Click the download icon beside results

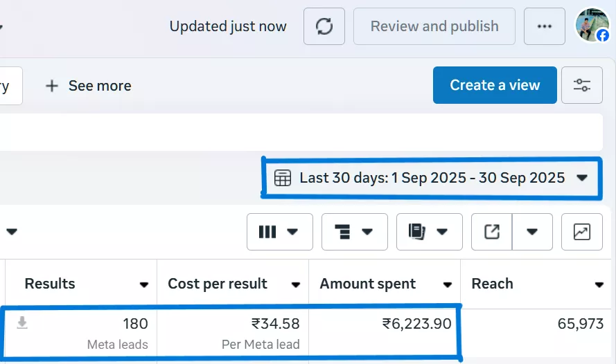[x=22, y=322]
